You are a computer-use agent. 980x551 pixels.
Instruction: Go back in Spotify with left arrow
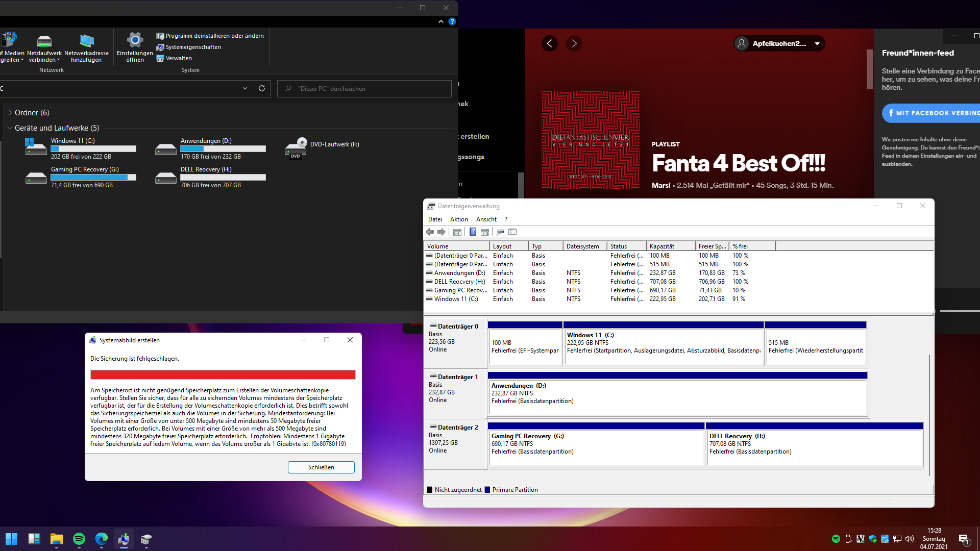click(x=550, y=43)
